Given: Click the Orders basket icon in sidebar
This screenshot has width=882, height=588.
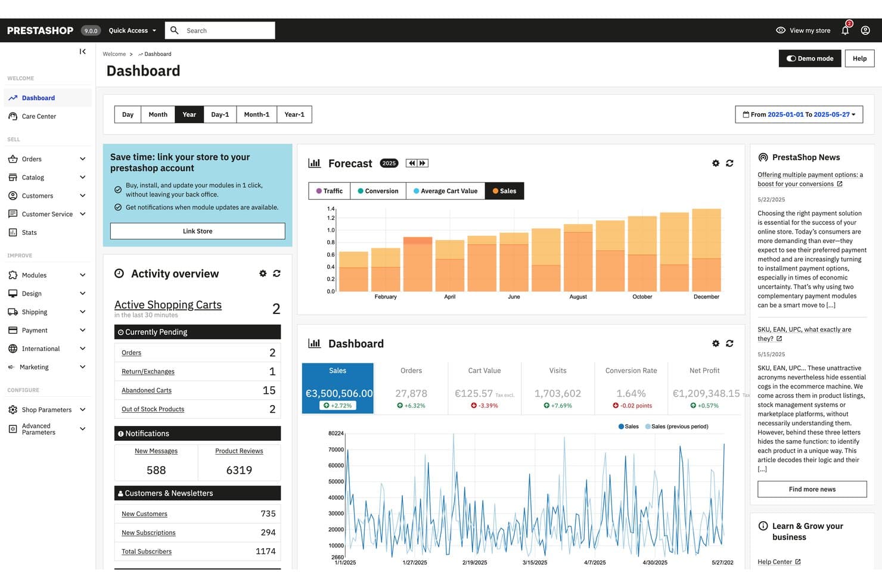Looking at the screenshot, I should 13,159.
